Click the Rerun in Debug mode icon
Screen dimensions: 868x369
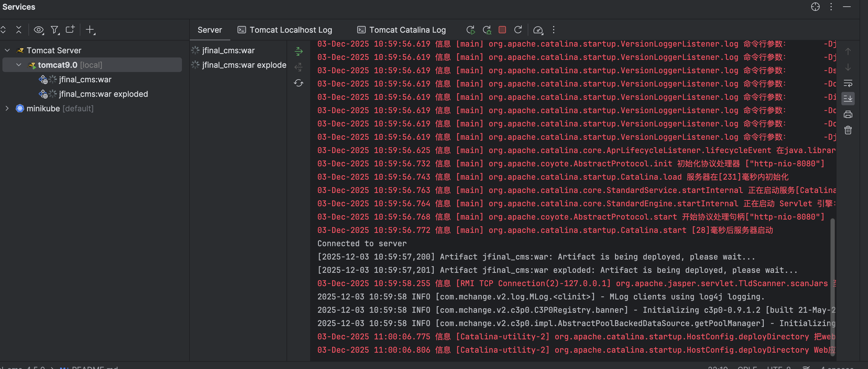click(487, 30)
